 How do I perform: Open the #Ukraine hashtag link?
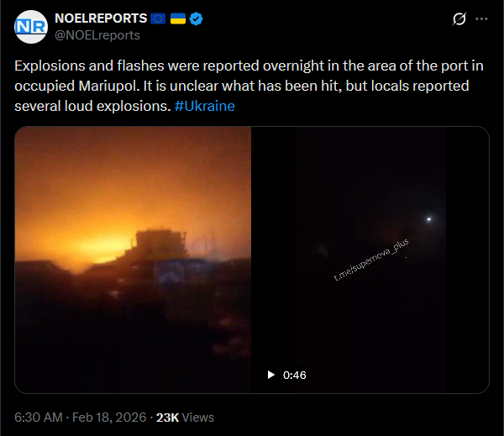[x=204, y=106]
